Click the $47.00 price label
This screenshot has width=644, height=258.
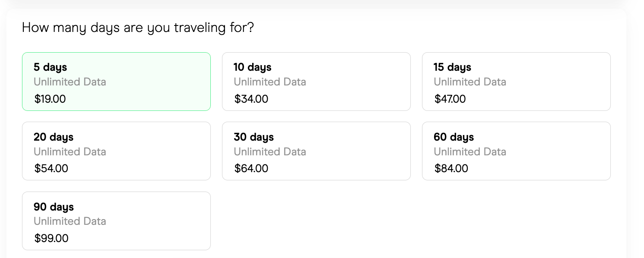450,99
